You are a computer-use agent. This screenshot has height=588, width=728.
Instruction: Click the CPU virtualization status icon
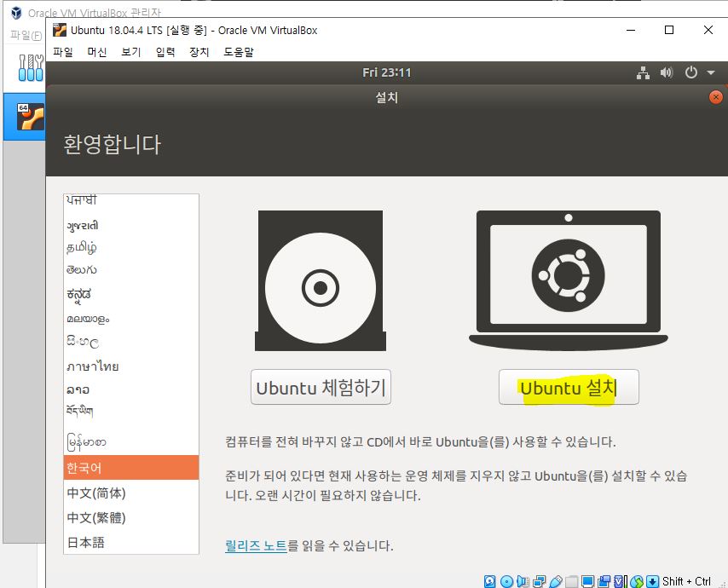pyautogui.click(x=620, y=581)
